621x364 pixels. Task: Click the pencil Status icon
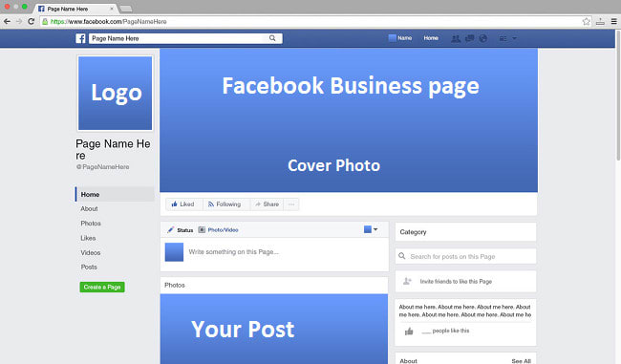[x=170, y=229]
